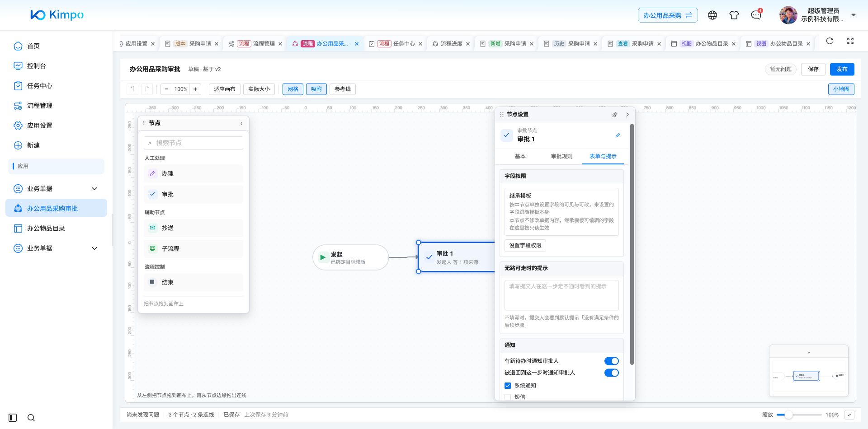868x429 pixels.
Task: Open the language globe icon
Action: (x=712, y=15)
